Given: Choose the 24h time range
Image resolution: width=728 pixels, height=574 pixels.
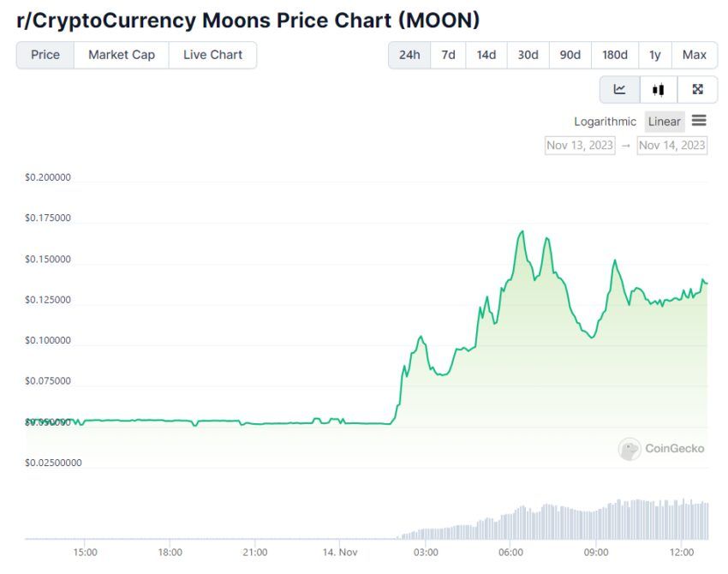Looking at the screenshot, I should 409,55.
